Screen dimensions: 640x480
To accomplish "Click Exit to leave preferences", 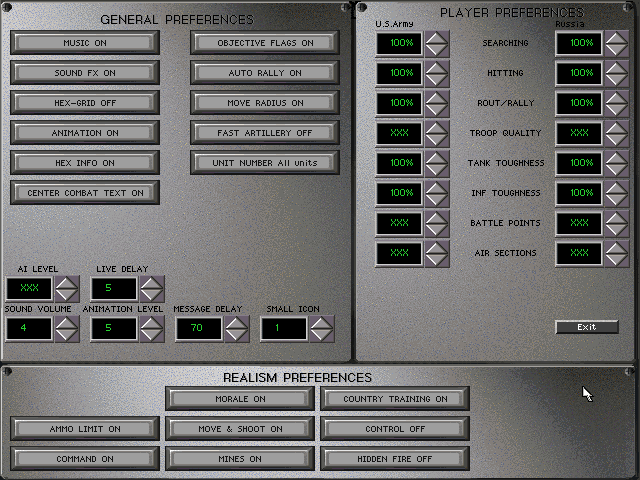I will tap(587, 327).
